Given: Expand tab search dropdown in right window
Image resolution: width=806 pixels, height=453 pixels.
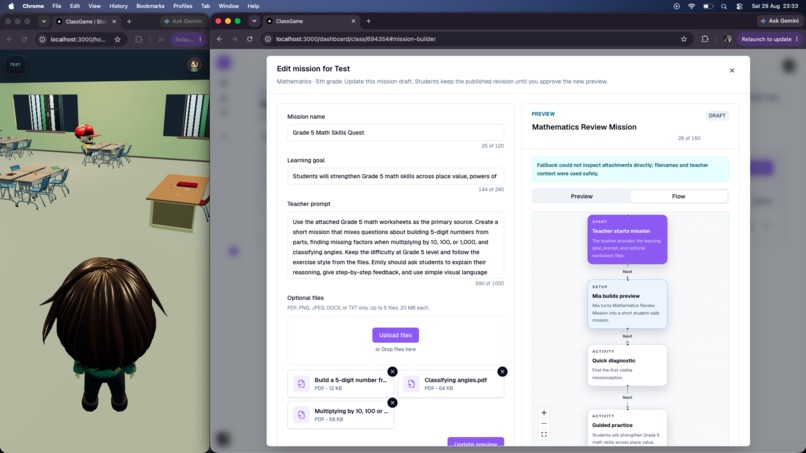Looking at the screenshot, I should (x=254, y=21).
